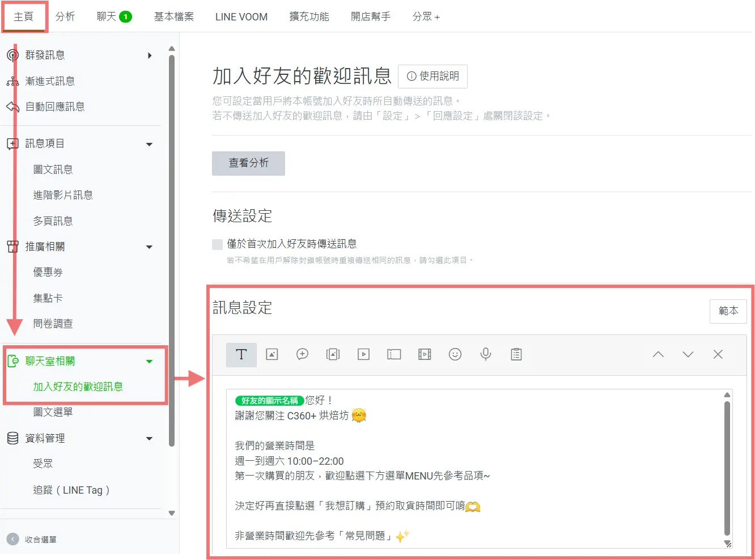Open 受眾 in sidebar
Viewport: 755px width, 560px height.
tap(43, 464)
